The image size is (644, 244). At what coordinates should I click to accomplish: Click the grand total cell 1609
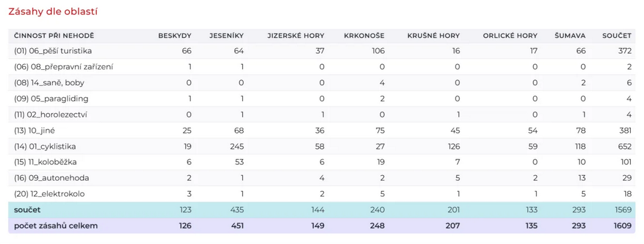pos(622,226)
